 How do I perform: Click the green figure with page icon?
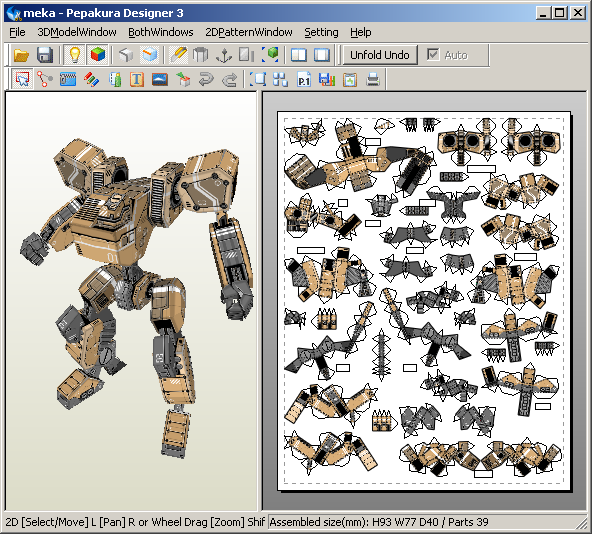[x=115, y=79]
